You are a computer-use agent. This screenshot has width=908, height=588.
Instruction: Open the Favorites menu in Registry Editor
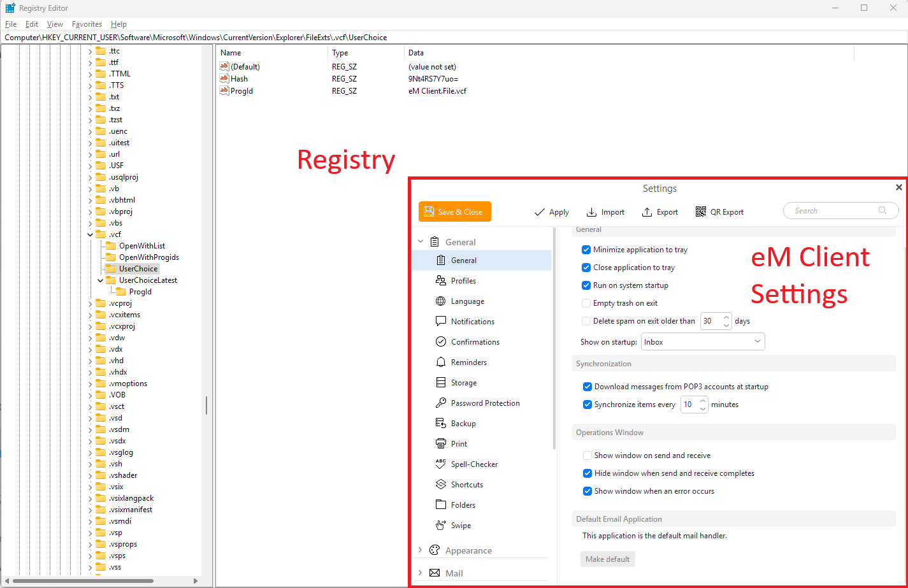point(87,24)
